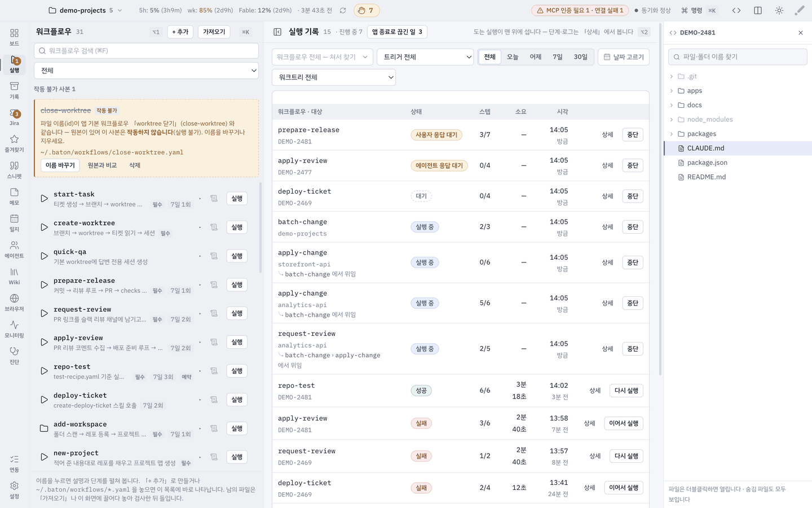Click the 이름 바꾸기 button

[60, 165]
